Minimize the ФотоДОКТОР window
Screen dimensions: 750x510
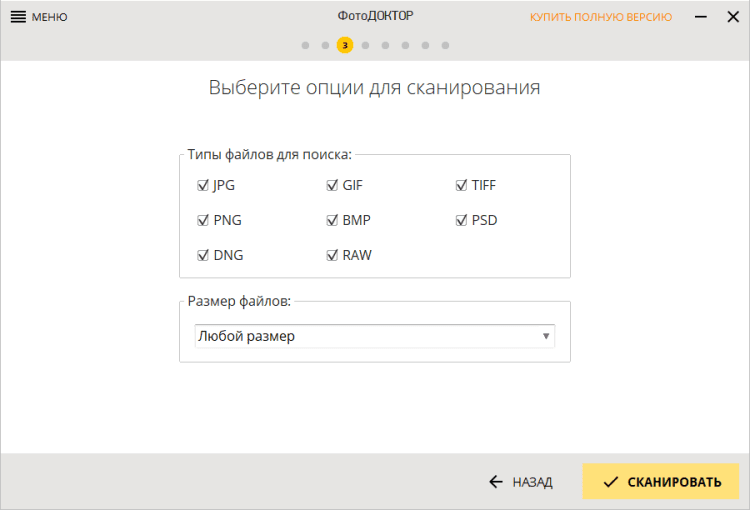(x=701, y=17)
